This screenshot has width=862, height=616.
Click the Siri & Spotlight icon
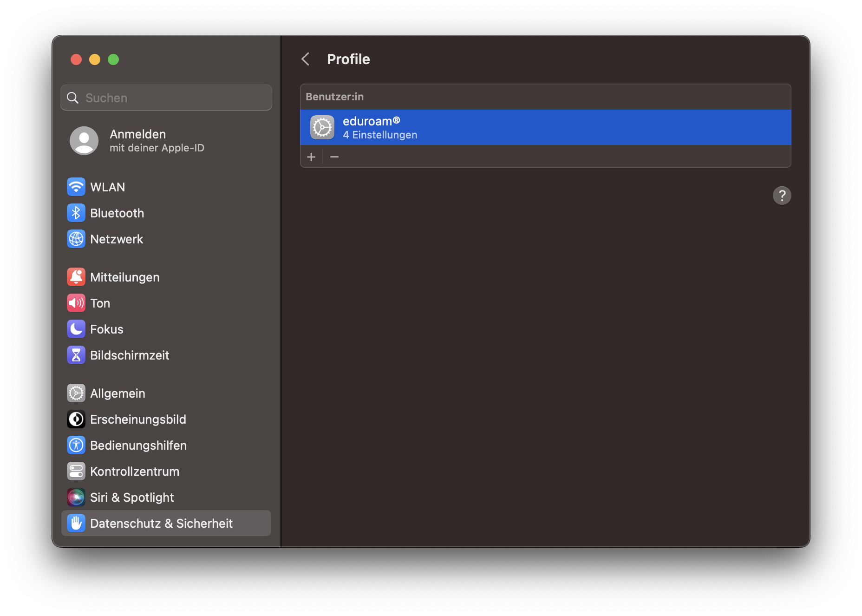click(76, 498)
